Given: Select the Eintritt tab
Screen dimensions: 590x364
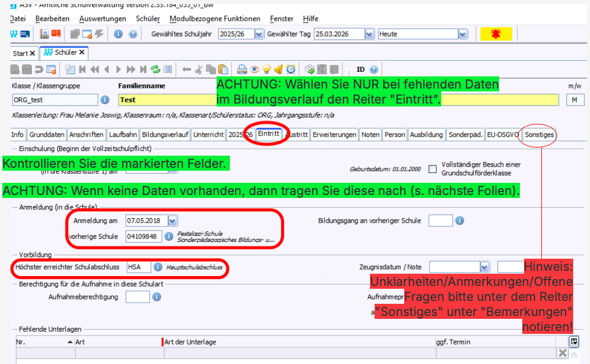Looking at the screenshot, I should pos(269,134).
